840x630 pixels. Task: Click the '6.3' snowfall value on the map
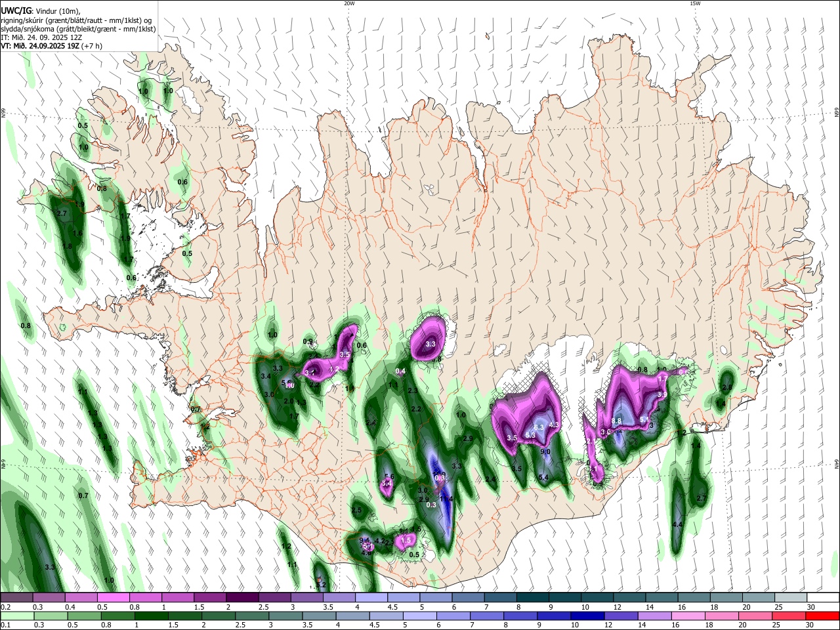point(539,427)
